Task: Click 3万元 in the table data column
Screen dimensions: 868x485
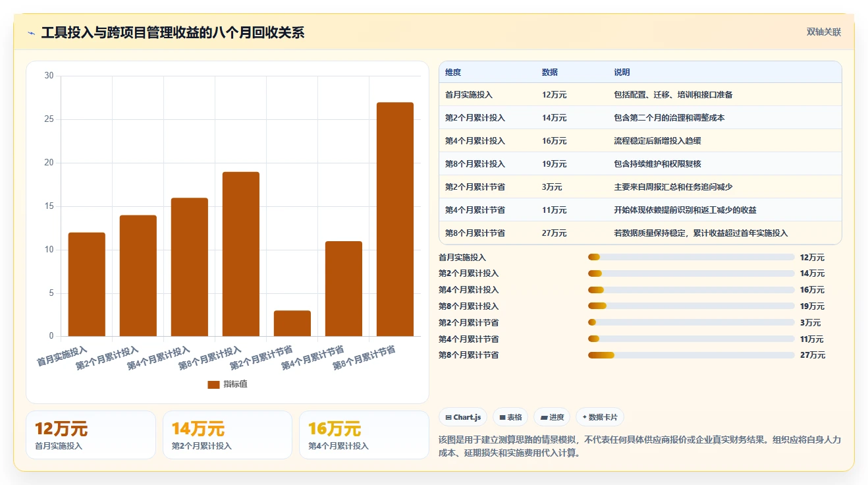Action: tap(552, 187)
